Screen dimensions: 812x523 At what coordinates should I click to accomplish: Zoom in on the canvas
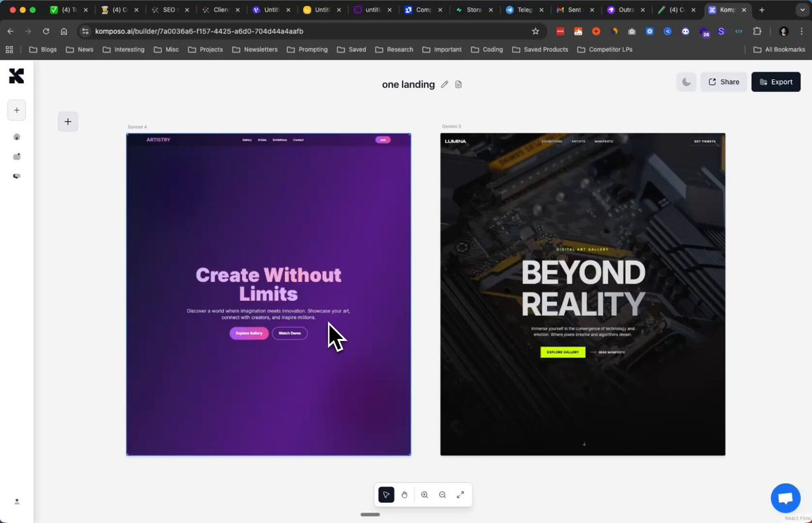(x=424, y=495)
